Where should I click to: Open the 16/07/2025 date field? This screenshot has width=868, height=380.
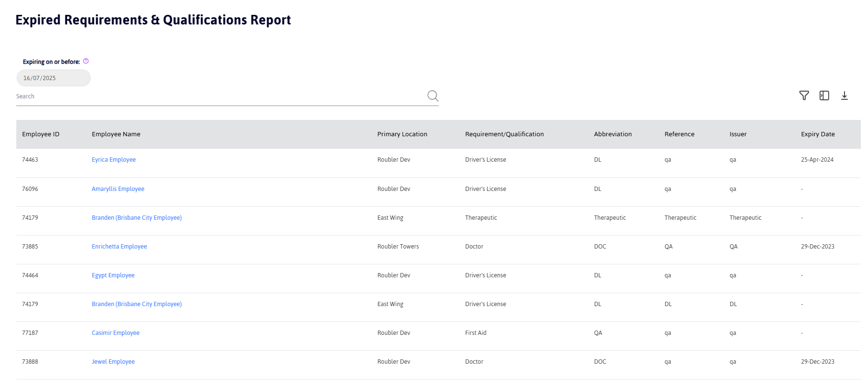(x=53, y=78)
